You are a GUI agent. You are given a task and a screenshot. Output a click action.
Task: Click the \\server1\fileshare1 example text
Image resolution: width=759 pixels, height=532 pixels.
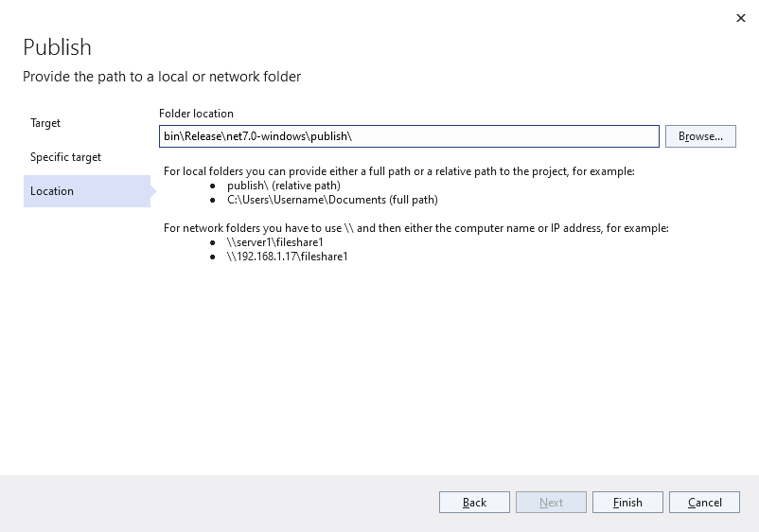pyautogui.click(x=275, y=242)
